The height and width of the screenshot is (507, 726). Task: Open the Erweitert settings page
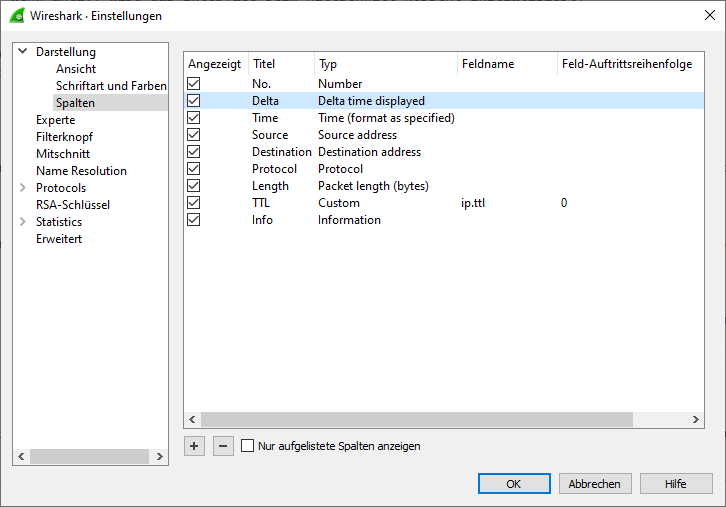(x=59, y=239)
